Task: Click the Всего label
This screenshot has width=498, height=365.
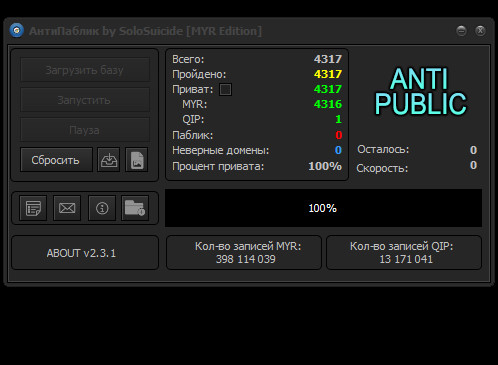Action: coord(188,59)
